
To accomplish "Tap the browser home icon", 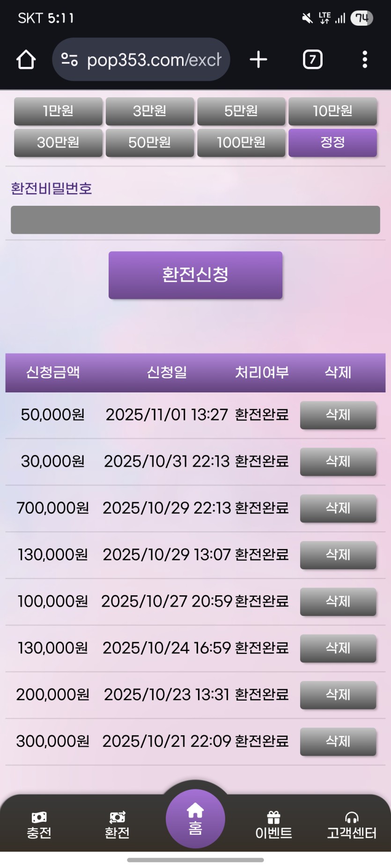I will pos(26,60).
